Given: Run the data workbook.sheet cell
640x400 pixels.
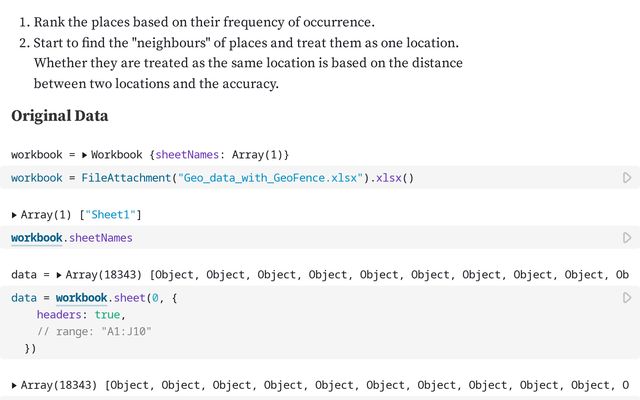Looking at the screenshot, I should 627,298.
